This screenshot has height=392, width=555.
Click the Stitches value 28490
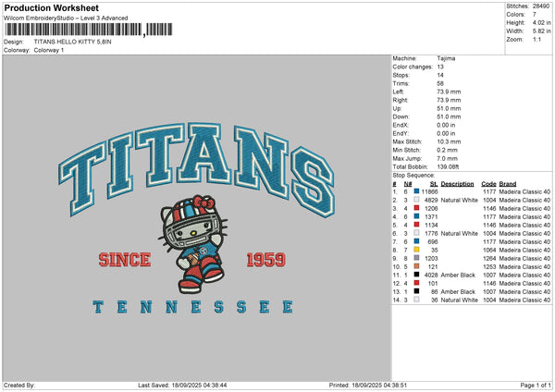click(x=541, y=6)
